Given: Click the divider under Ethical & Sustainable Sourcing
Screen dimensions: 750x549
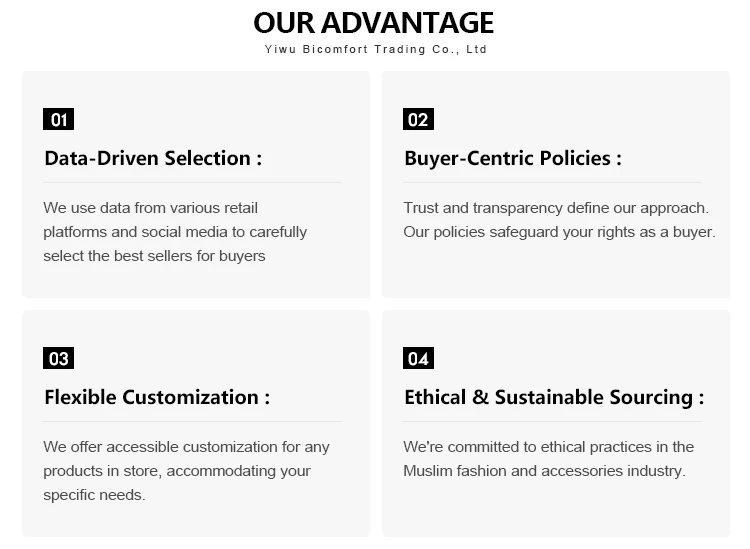Looking at the screenshot, I should pos(552,421).
